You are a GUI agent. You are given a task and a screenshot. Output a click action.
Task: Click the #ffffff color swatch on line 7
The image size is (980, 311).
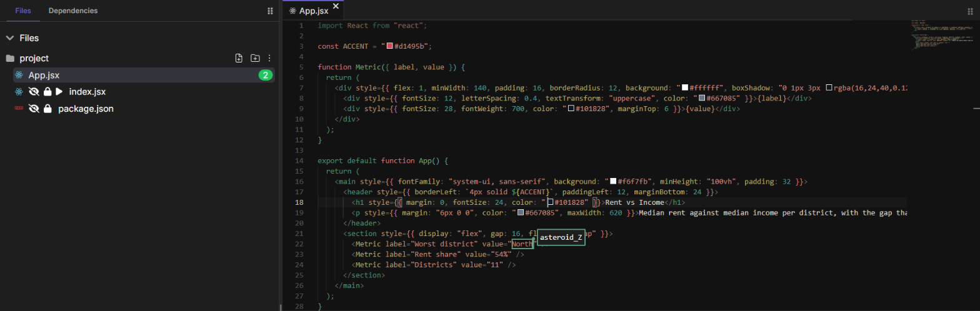[x=684, y=88]
